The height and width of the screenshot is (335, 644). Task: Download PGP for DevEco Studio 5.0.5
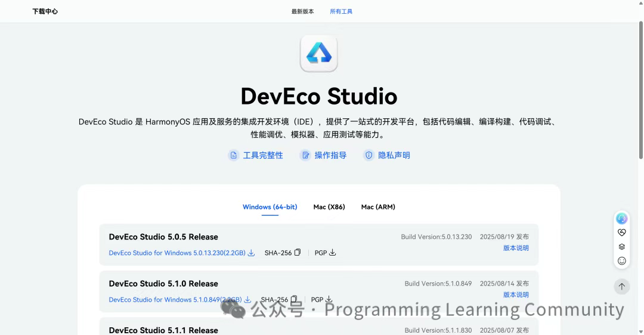pos(332,252)
